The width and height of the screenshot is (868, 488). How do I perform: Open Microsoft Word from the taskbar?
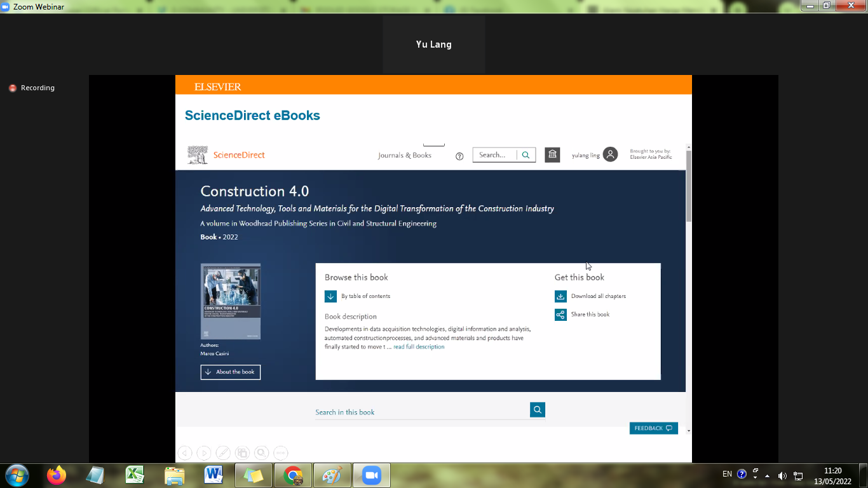coord(214,475)
